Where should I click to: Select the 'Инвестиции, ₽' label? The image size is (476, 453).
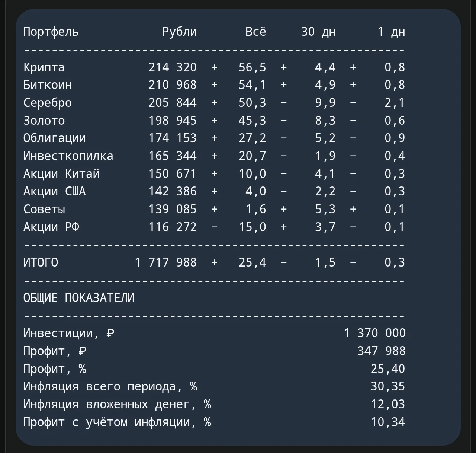(68, 333)
